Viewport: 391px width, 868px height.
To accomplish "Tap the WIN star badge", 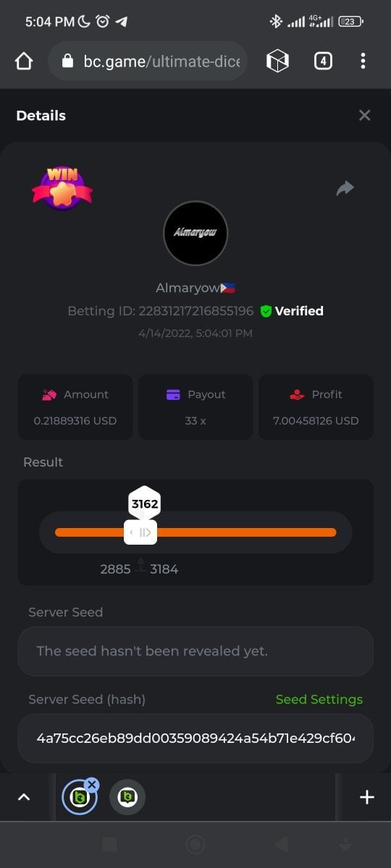I will [62, 187].
